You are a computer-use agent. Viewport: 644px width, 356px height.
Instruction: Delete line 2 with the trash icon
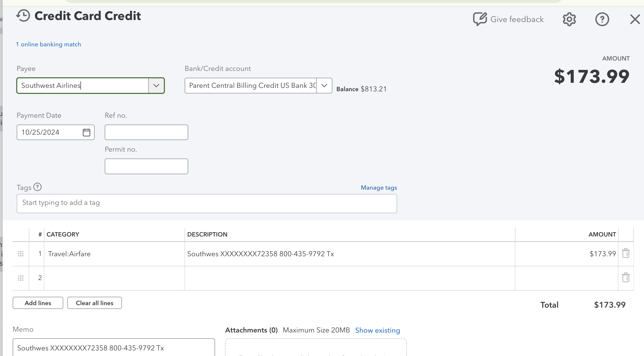pos(626,278)
